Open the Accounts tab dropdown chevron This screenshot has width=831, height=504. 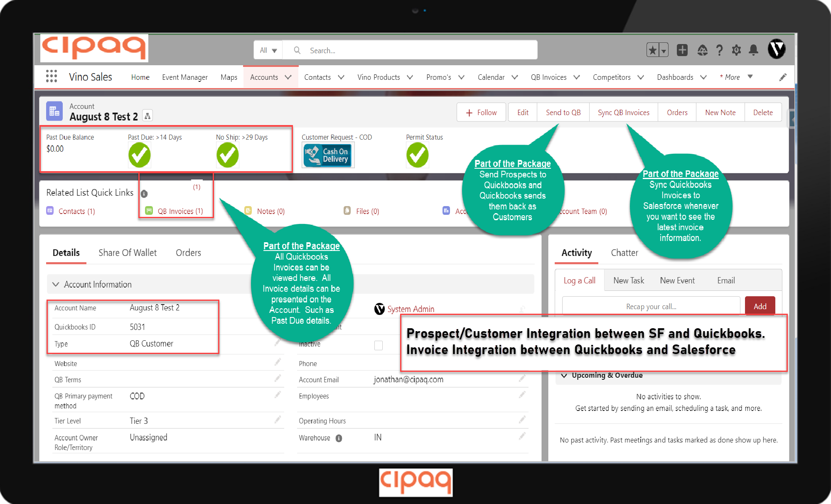(x=288, y=77)
